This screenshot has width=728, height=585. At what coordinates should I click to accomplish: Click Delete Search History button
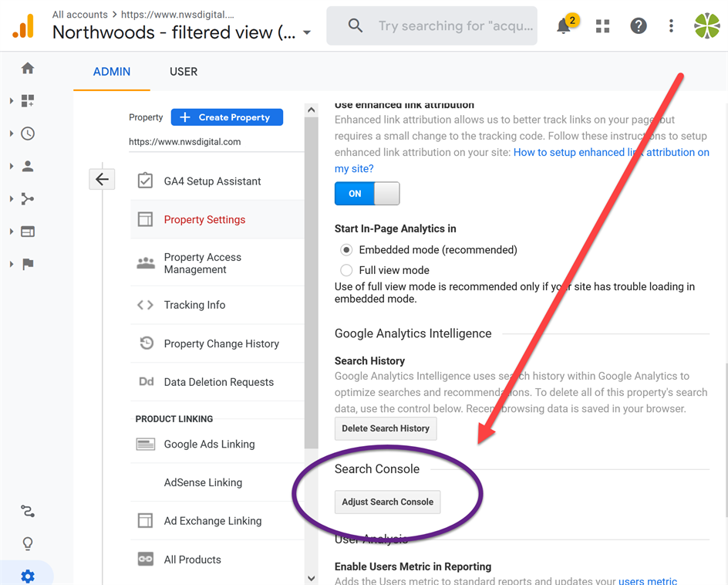click(386, 428)
